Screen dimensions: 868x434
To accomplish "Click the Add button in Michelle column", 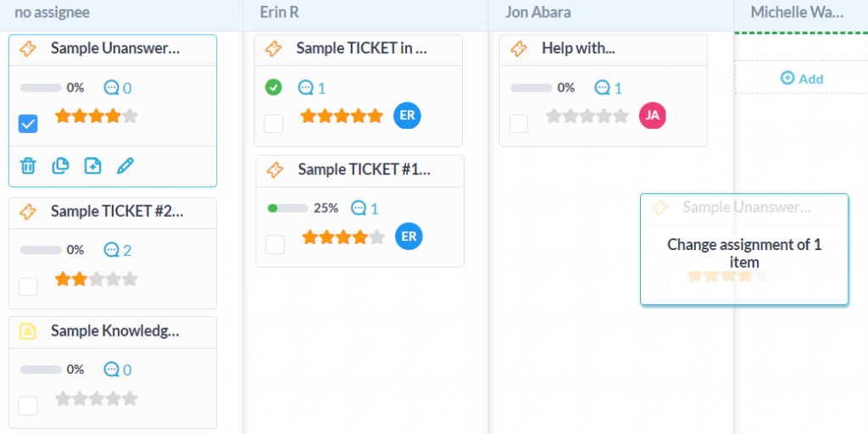I will click(x=802, y=78).
